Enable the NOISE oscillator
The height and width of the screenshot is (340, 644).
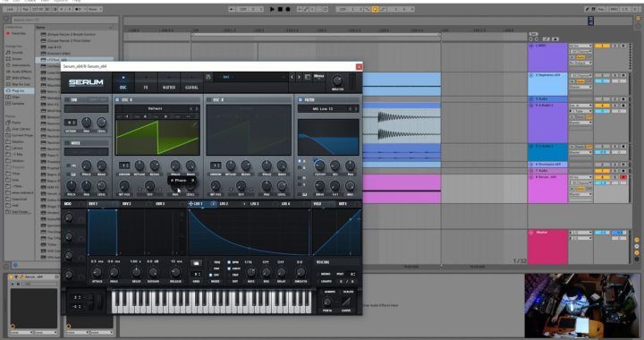[x=67, y=143]
